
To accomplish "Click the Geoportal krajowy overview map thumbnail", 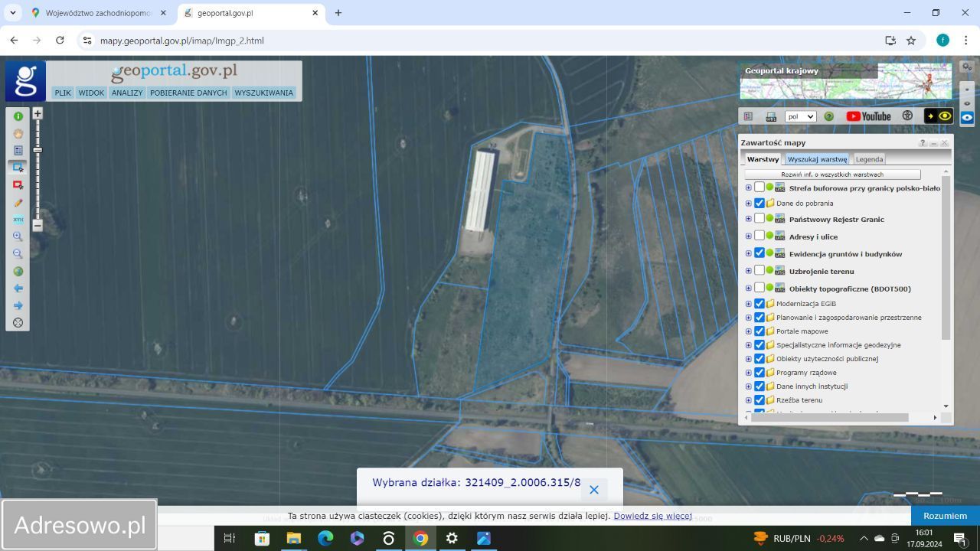I will 846,81.
